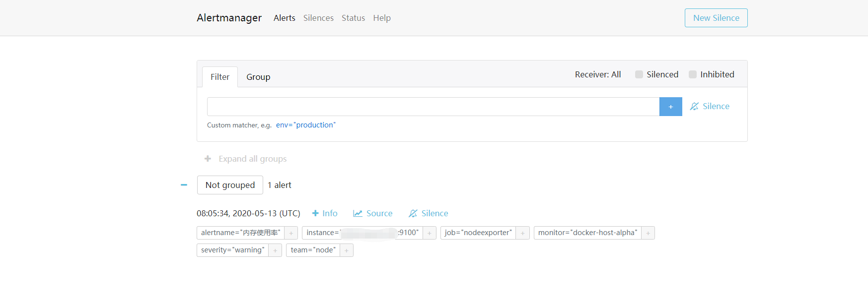This screenshot has width=868, height=306.
Task: Toggle the Inhibited checkbox
Action: coord(693,74)
